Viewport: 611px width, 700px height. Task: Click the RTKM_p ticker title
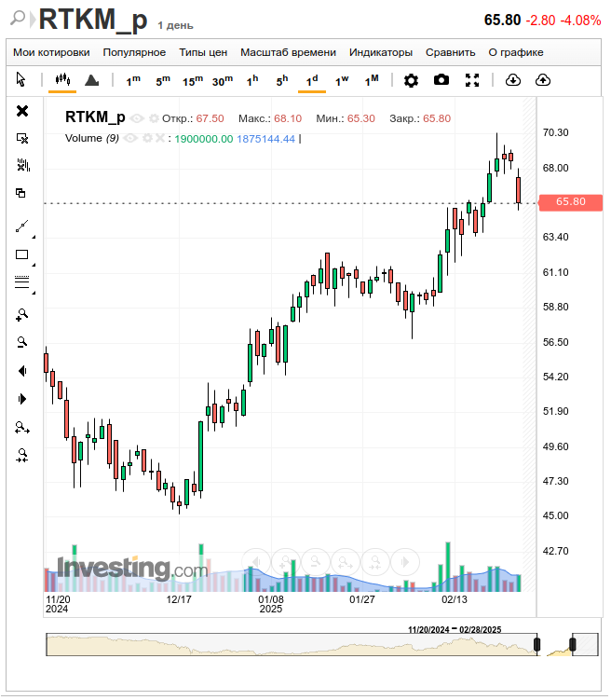(x=93, y=20)
